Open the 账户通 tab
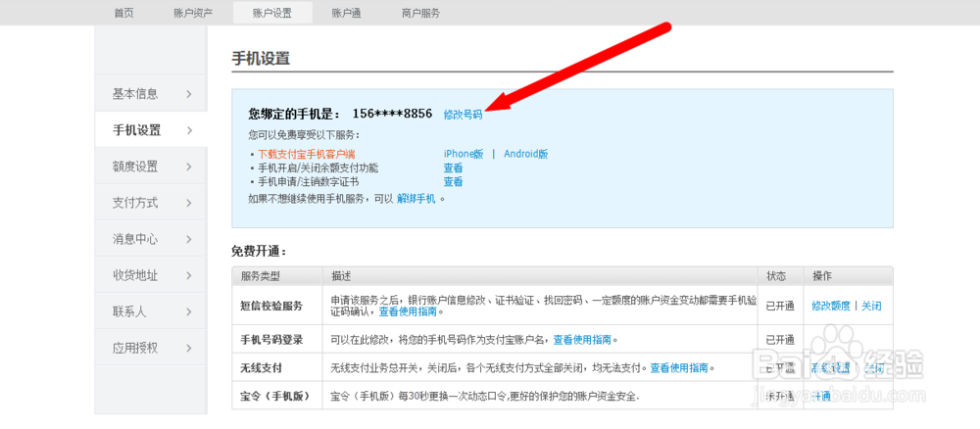980x429 pixels. point(346,13)
